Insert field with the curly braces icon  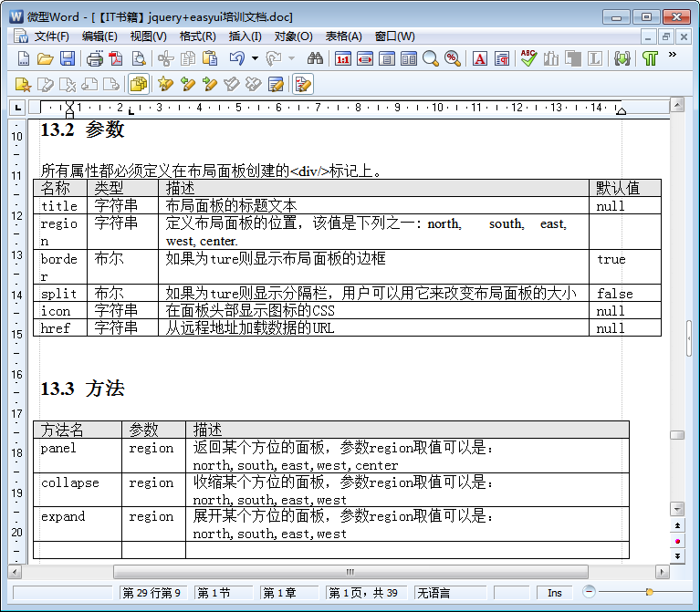point(622,58)
